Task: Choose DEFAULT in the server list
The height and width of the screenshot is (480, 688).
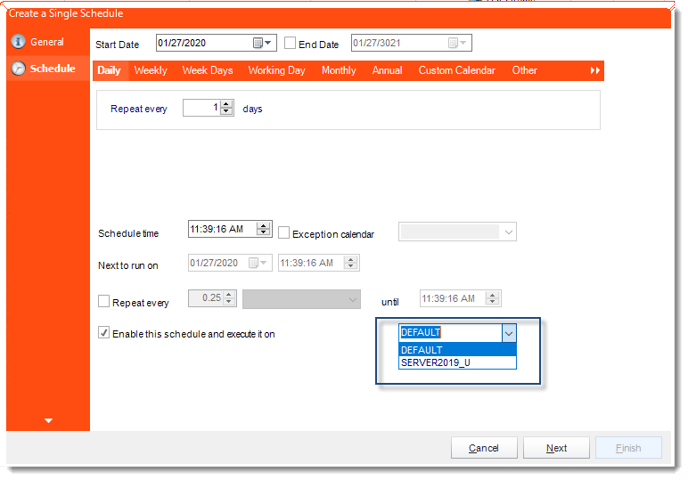Action: [457, 350]
